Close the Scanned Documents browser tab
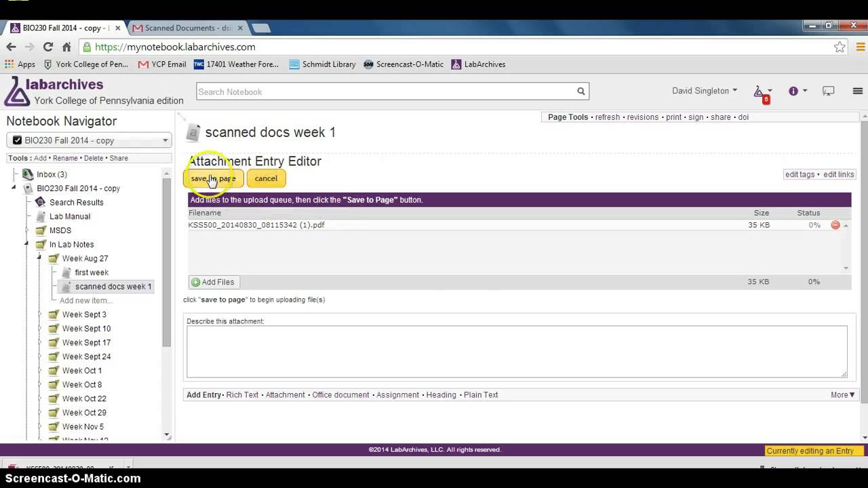The width and height of the screenshot is (868, 488). tap(240, 28)
